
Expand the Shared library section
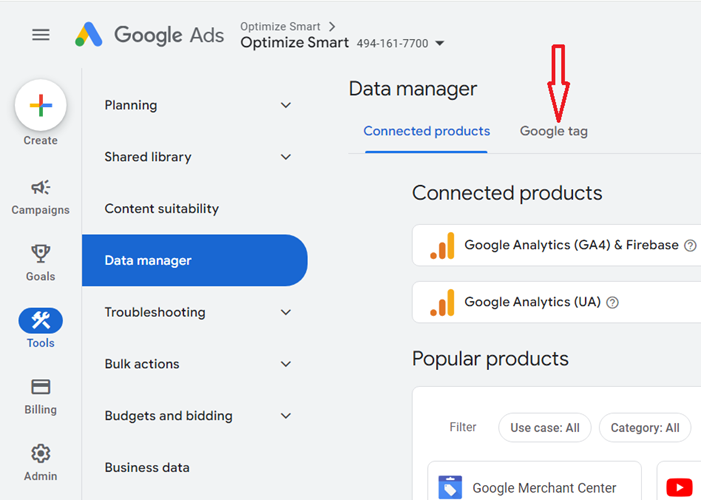pos(286,157)
